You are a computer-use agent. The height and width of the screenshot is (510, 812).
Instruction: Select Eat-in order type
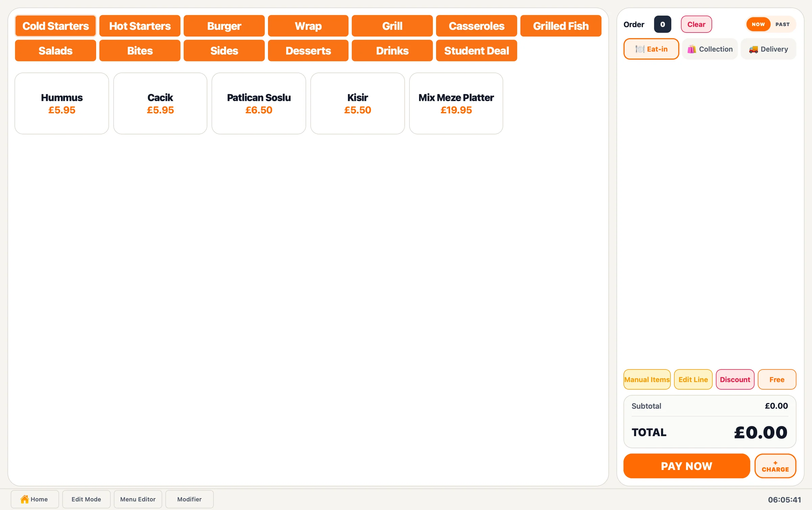[x=651, y=49]
